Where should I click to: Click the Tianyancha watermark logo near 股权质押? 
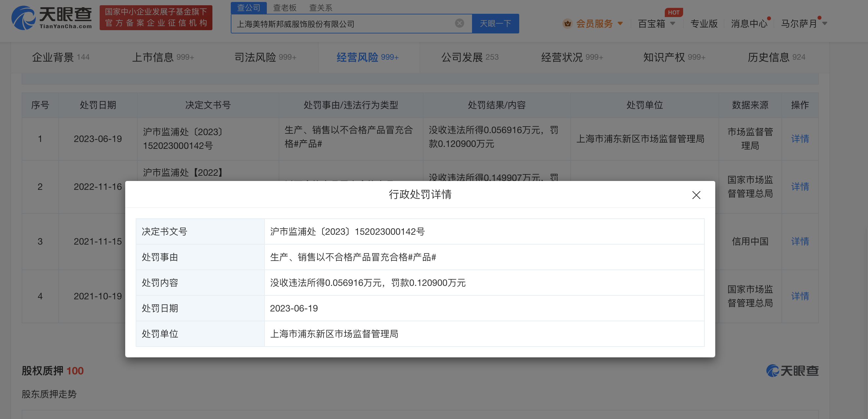point(793,370)
